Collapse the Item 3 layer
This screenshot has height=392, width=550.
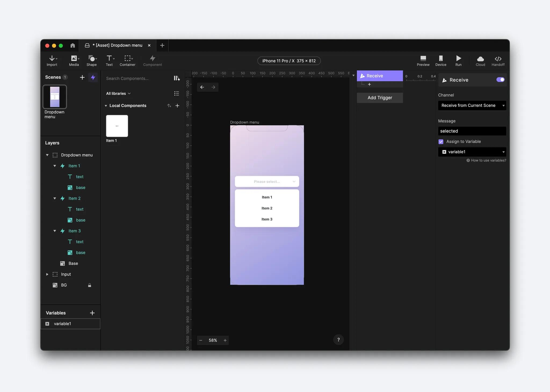(55, 231)
